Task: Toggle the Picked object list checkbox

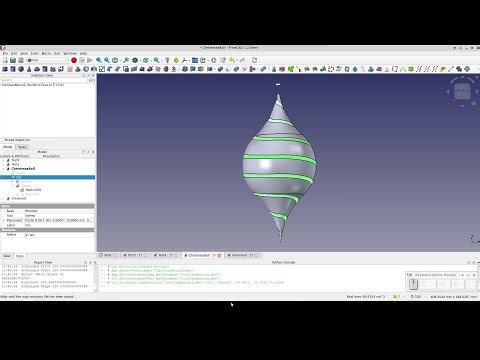Action: coord(2,140)
